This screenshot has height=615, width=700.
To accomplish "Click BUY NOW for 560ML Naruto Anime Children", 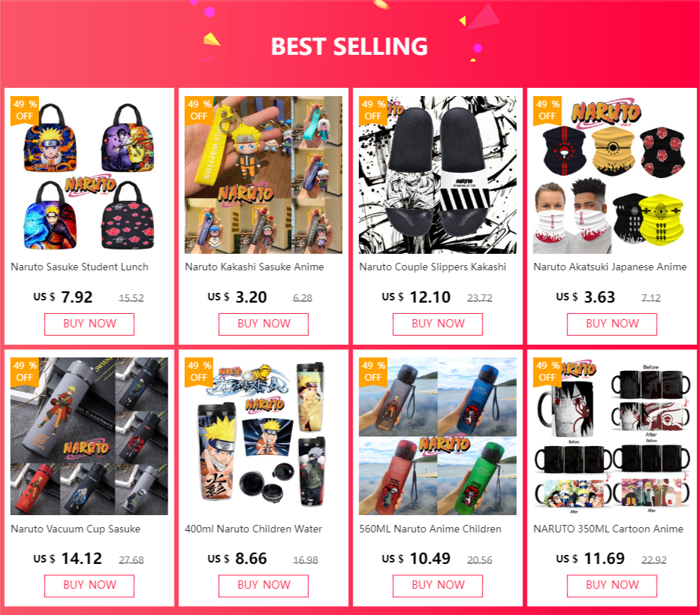I will click(x=437, y=586).
